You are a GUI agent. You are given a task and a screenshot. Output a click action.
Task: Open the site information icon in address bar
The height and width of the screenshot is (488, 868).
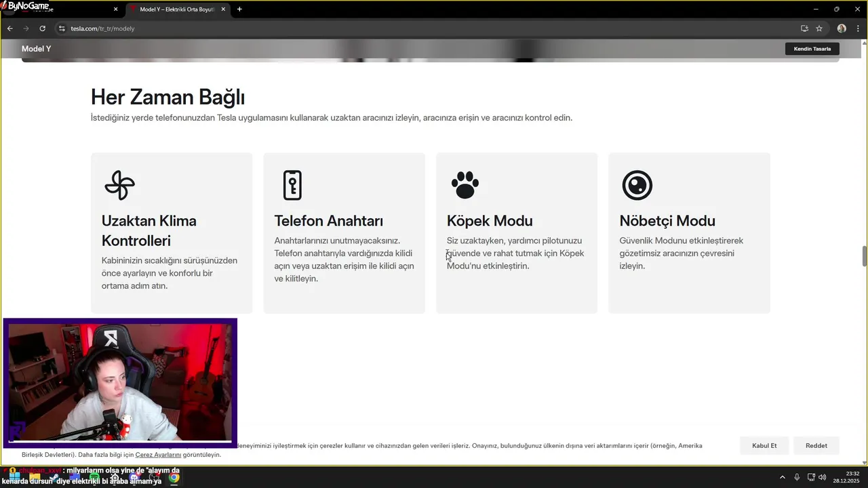(x=61, y=28)
